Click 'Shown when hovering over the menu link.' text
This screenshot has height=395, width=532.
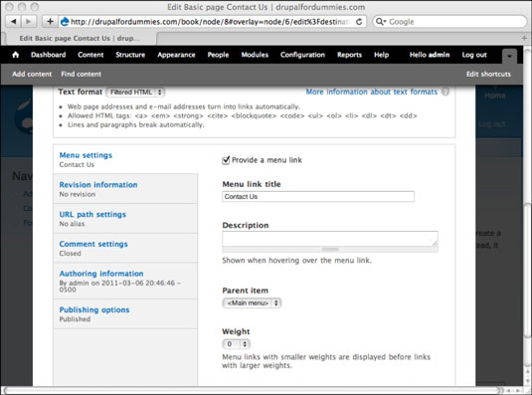tap(297, 261)
